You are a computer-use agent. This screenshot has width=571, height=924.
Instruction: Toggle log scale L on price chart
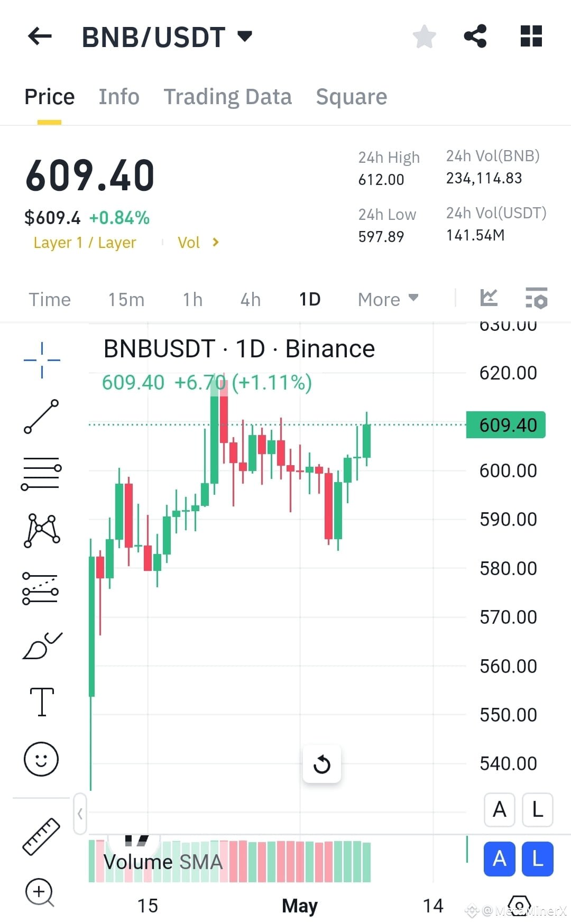click(x=538, y=809)
